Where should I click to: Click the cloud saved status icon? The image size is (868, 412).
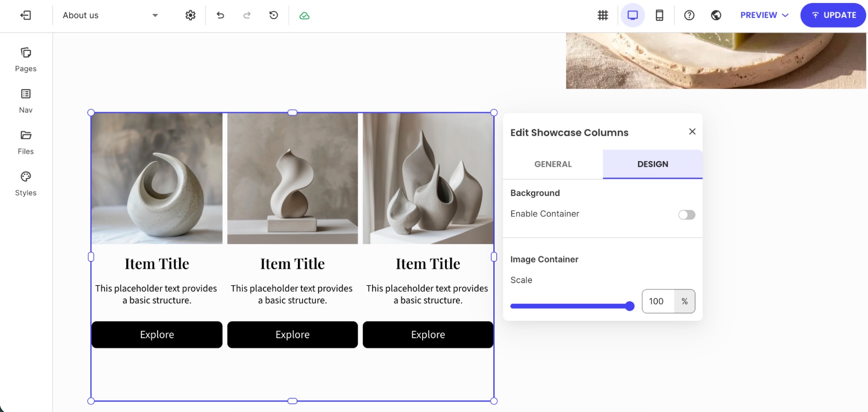point(304,16)
